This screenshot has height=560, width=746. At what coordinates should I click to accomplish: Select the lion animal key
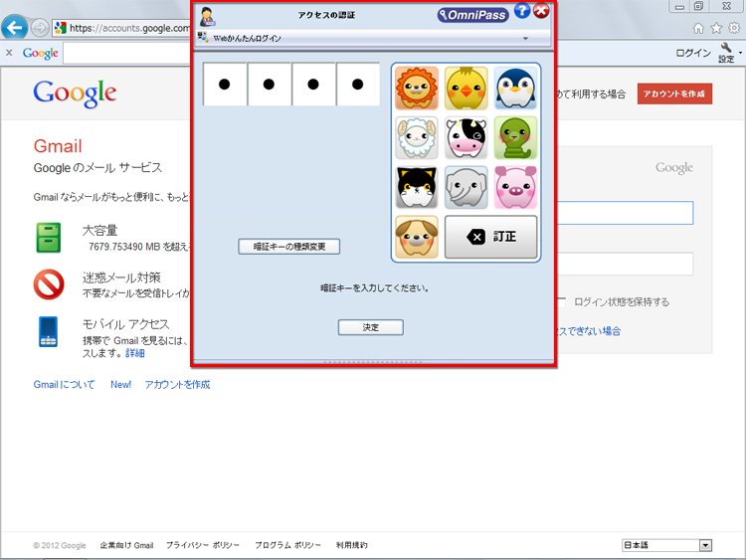point(417,88)
